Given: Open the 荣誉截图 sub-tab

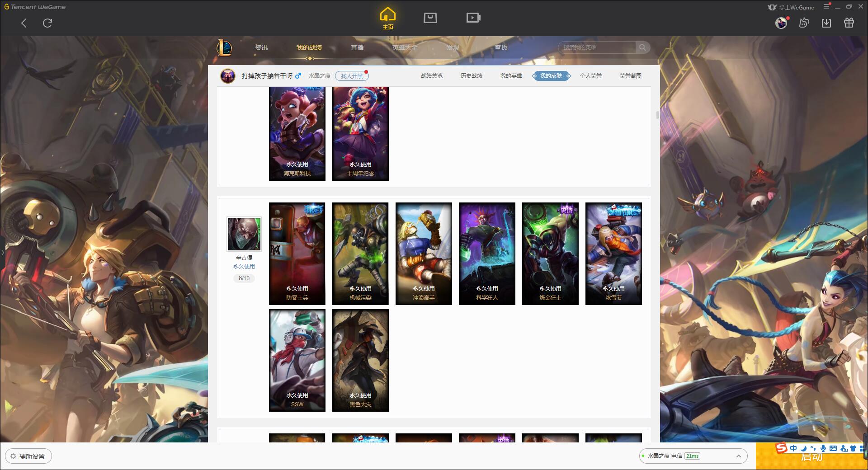Looking at the screenshot, I should (x=631, y=76).
